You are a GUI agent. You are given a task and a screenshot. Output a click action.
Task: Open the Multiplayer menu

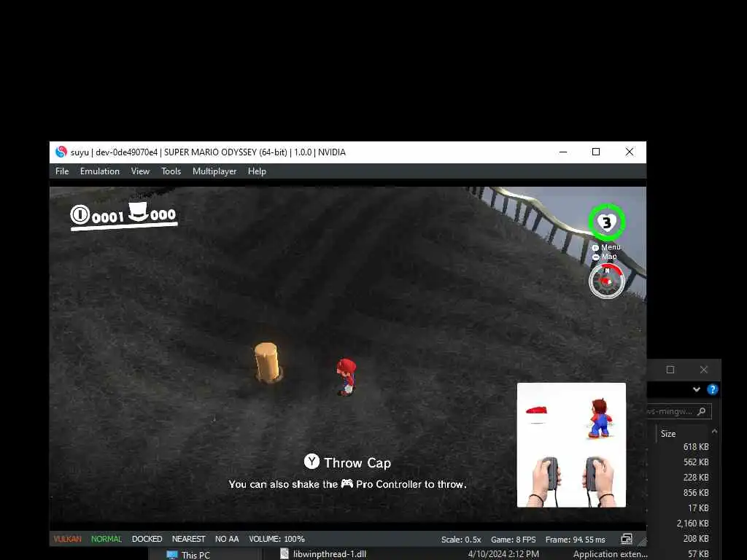click(x=214, y=171)
